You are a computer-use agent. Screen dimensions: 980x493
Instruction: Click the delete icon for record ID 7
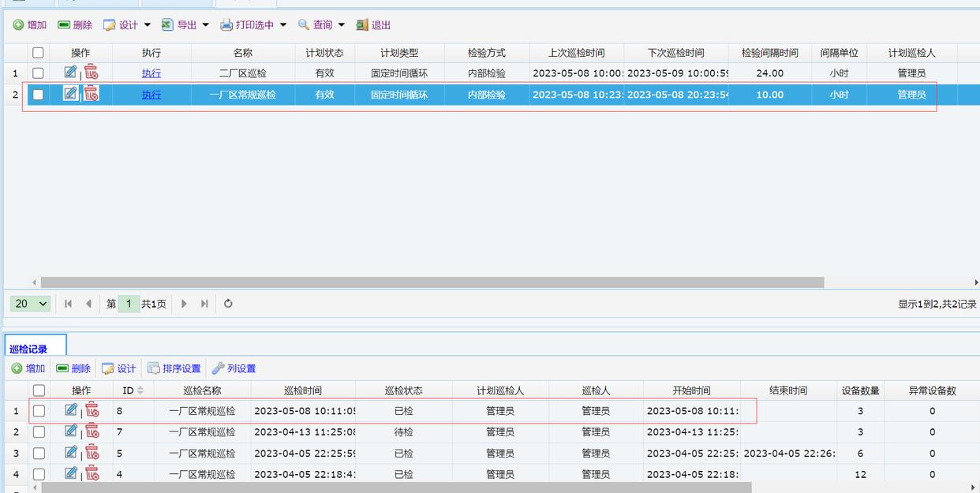point(92,431)
